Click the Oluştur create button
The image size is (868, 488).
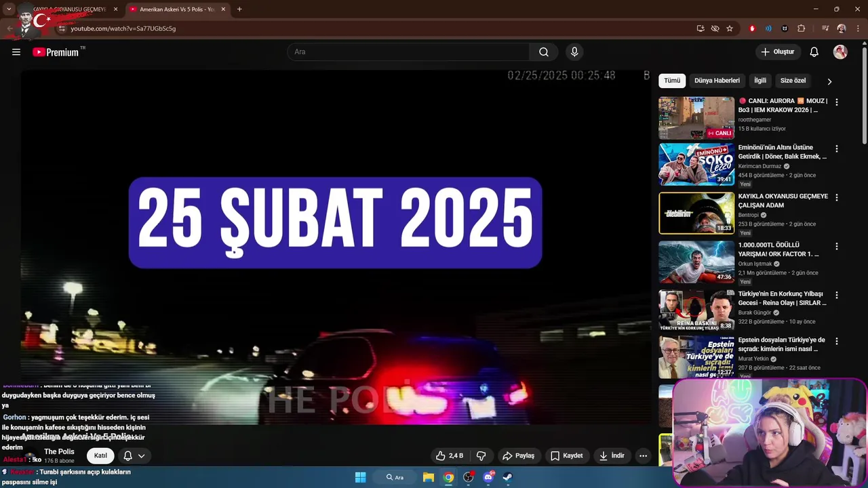(778, 52)
